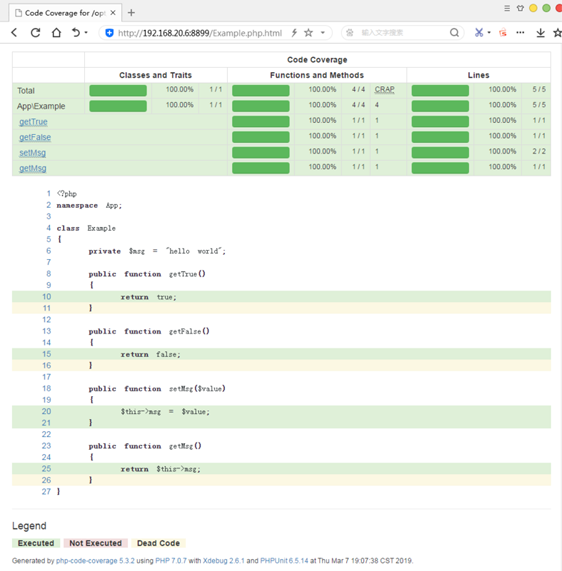The width and height of the screenshot is (562, 571).
Task: Open the PHPUnit 6.5.14 link
Action: click(284, 561)
